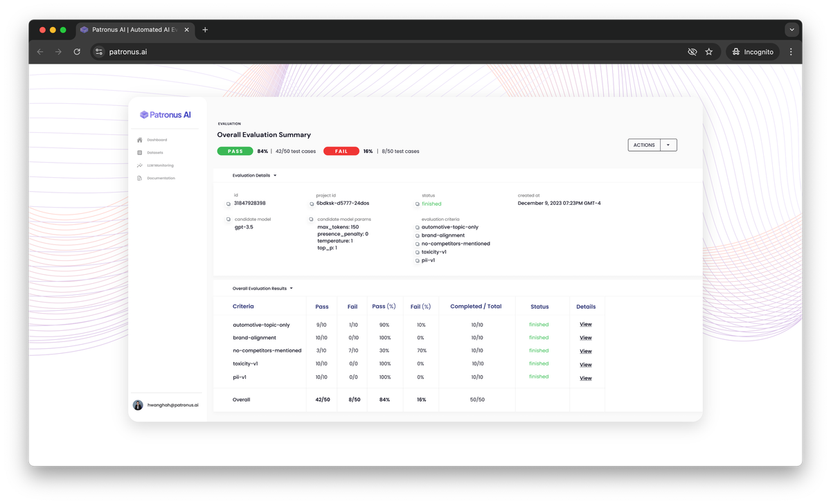
Task: Click copy icon beside candidate model label
Action: pos(229,219)
